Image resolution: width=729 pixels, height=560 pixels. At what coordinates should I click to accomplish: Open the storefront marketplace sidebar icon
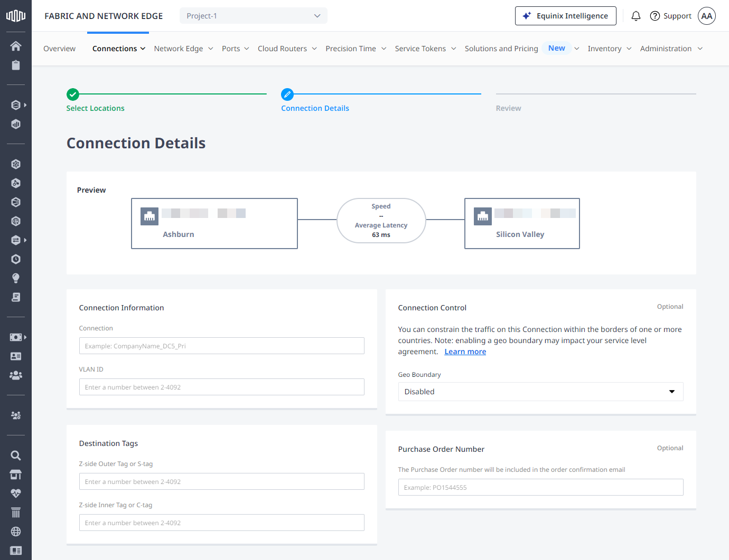16,474
